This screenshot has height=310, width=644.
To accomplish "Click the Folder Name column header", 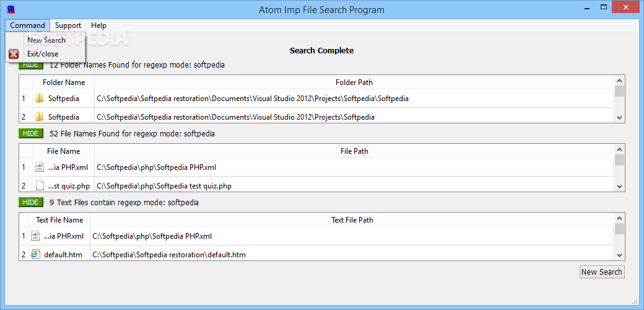I will [x=64, y=82].
